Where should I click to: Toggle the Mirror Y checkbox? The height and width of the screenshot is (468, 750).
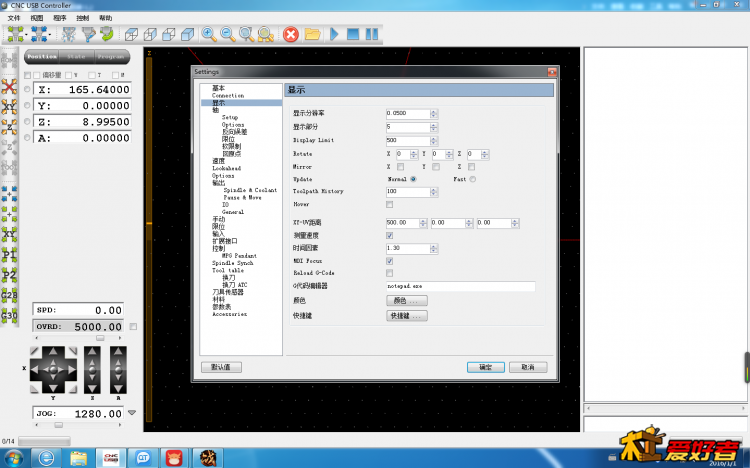click(436, 167)
